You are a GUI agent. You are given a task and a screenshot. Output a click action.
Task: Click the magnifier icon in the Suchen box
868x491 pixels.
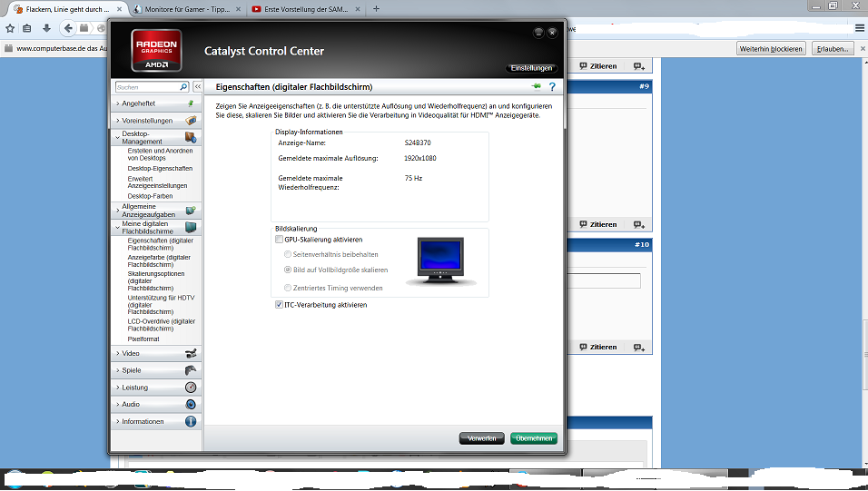(x=183, y=87)
